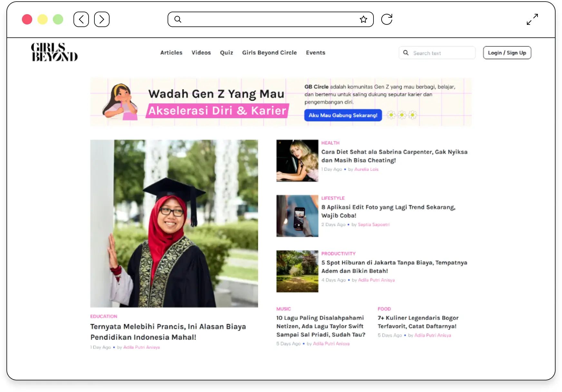Open the 8 Aplikasi Edit Foto article
The height and width of the screenshot is (392, 562).
388,211
